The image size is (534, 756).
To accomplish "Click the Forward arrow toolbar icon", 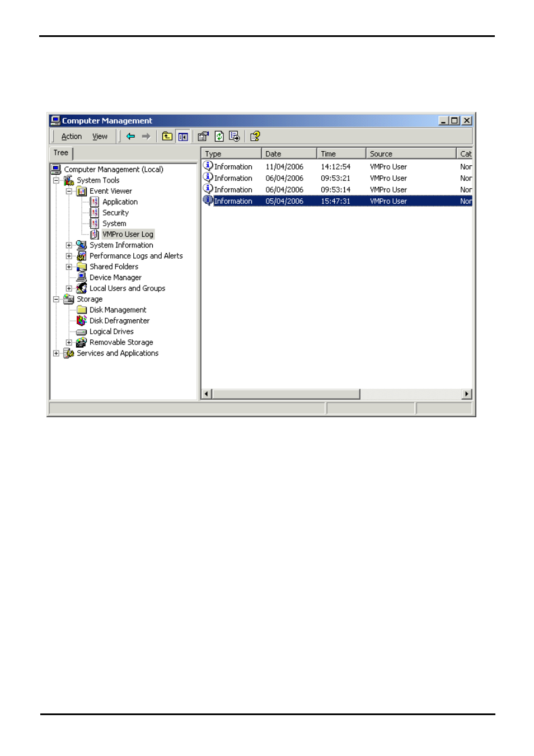I will pyautogui.click(x=146, y=136).
